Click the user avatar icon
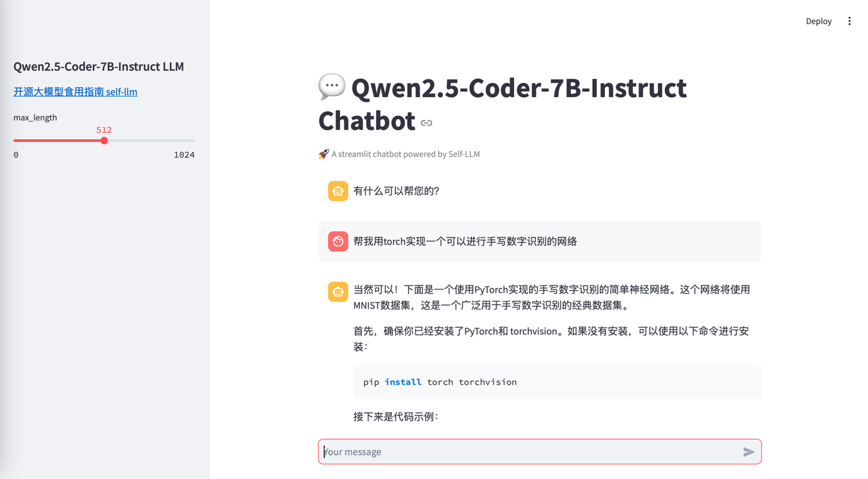 [337, 241]
